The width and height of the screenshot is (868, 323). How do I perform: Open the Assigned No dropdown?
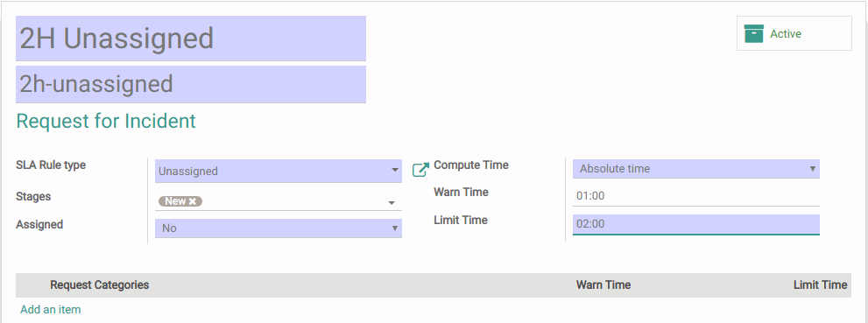(279, 228)
